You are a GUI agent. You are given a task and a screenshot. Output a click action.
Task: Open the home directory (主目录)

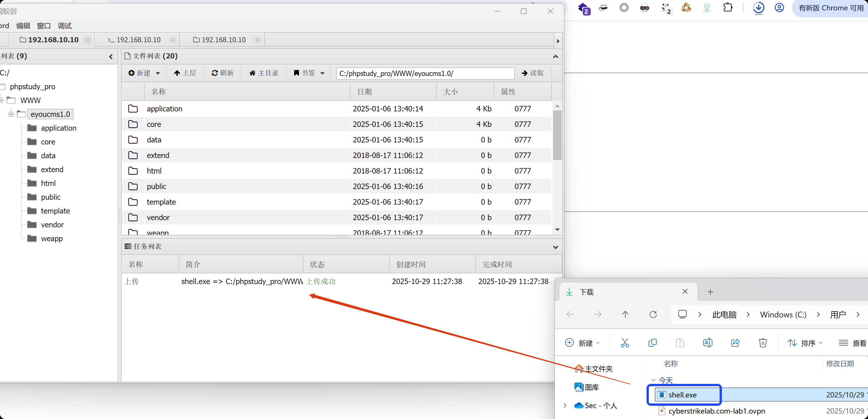click(264, 73)
